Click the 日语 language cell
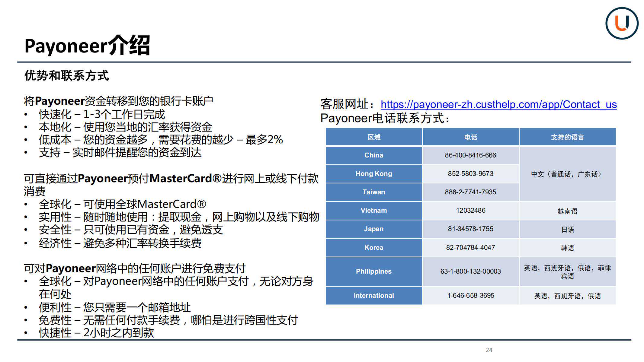 (x=567, y=229)
